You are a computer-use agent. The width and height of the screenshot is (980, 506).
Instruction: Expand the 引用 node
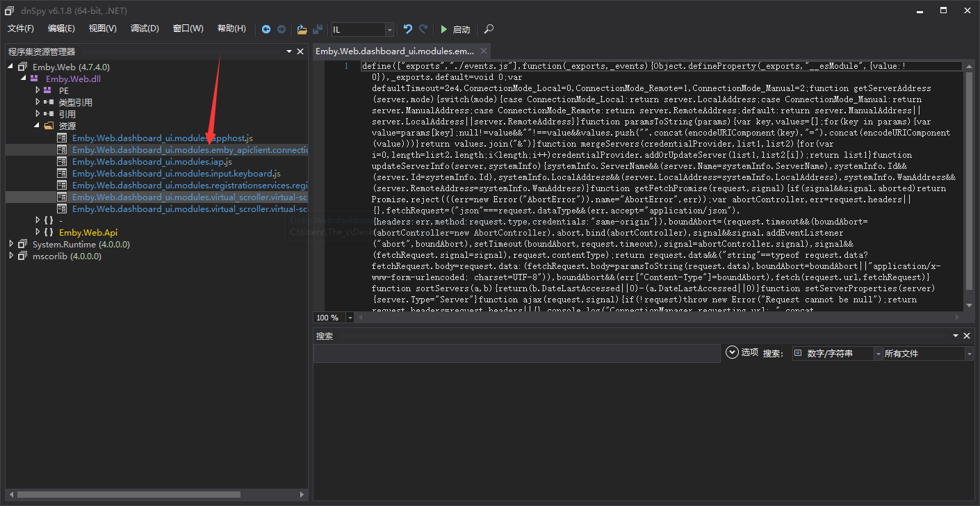pyautogui.click(x=38, y=114)
